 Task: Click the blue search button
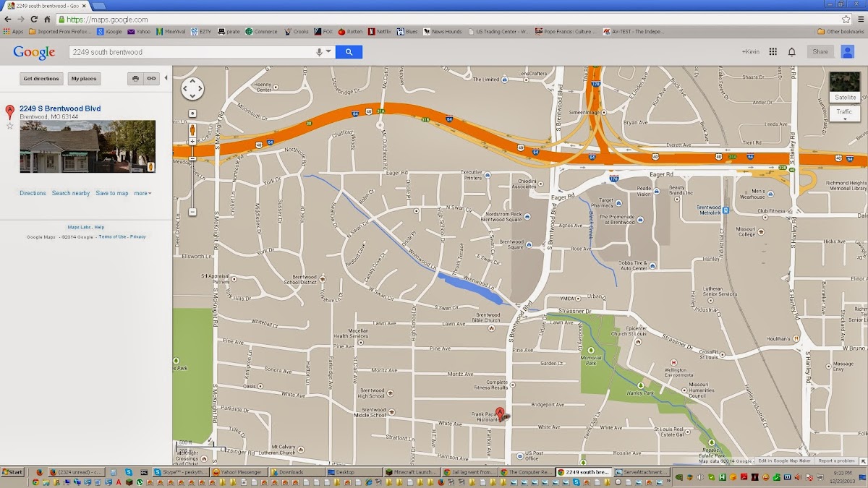[349, 52]
